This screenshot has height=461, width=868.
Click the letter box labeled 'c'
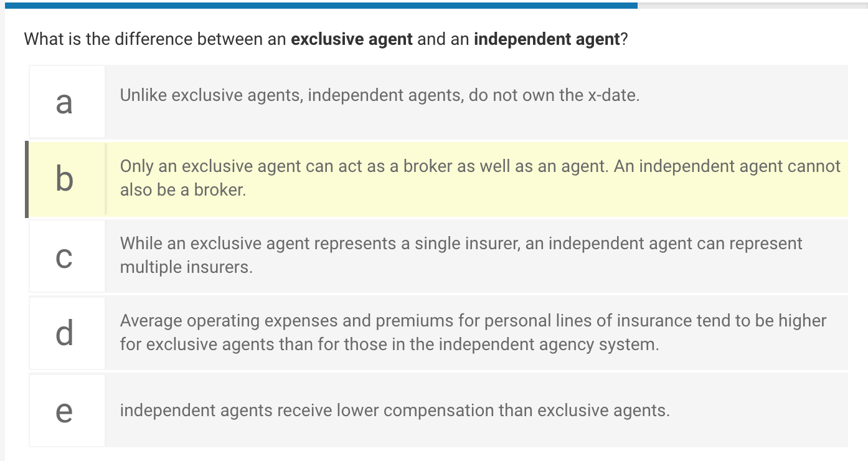(x=67, y=255)
